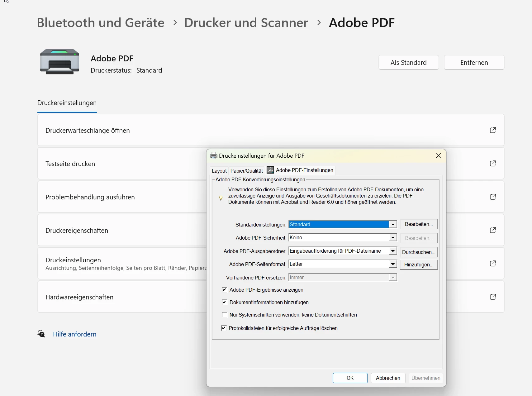Go to Drucker und Scanner breadcrumb
The image size is (532, 396).
246,23
